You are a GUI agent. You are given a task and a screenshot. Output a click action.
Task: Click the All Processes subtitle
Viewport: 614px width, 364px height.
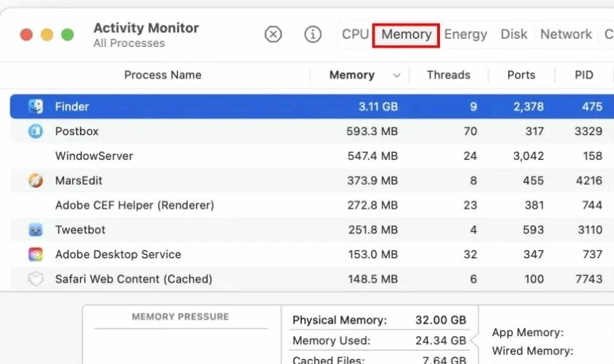(129, 43)
